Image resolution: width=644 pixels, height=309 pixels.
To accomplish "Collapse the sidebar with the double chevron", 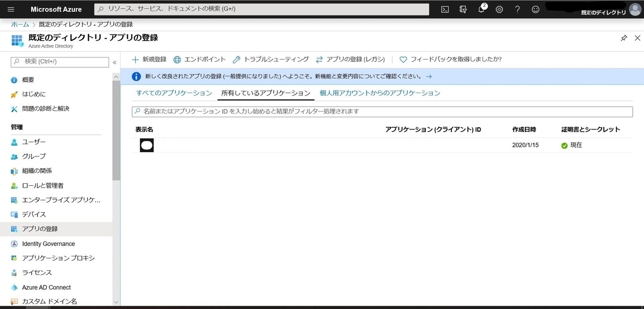I will pos(114,62).
